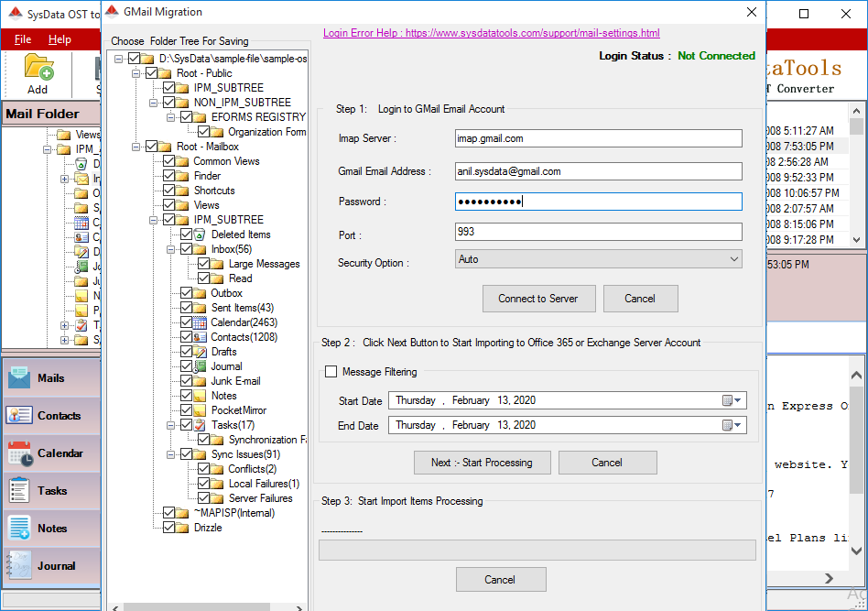Open the End Date calendar picker icon
The width and height of the screenshot is (868, 611).
tap(732, 425)
